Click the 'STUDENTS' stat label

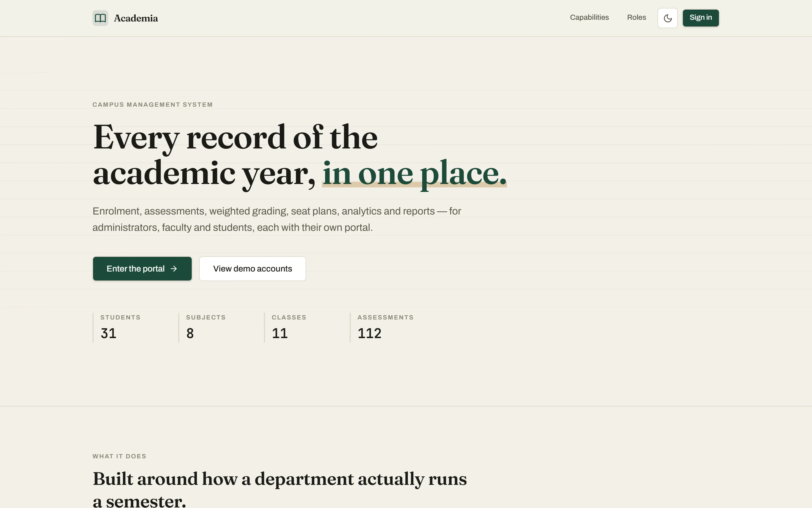coord(120,317)
